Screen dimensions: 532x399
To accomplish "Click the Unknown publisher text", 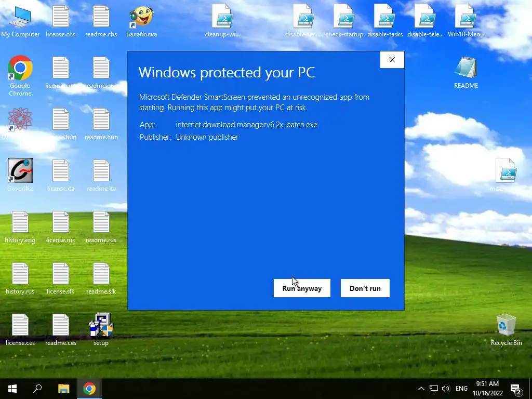I will (207, 137).
